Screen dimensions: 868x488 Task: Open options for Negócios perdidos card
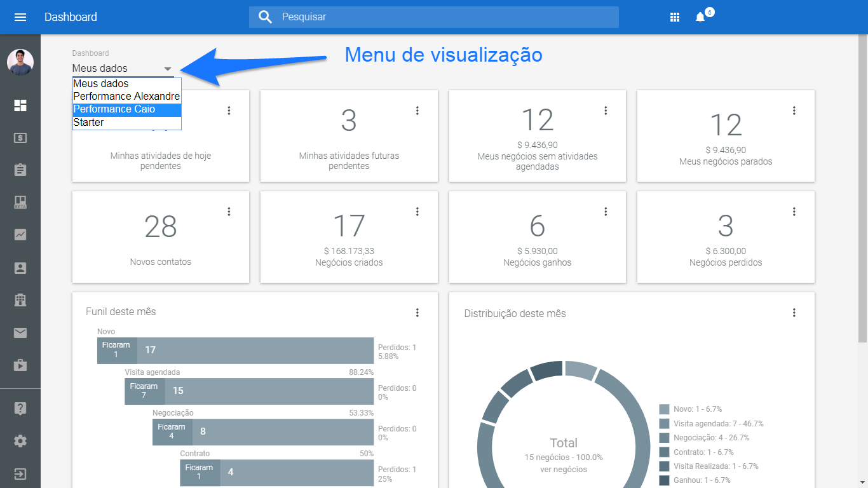[794, 212]
